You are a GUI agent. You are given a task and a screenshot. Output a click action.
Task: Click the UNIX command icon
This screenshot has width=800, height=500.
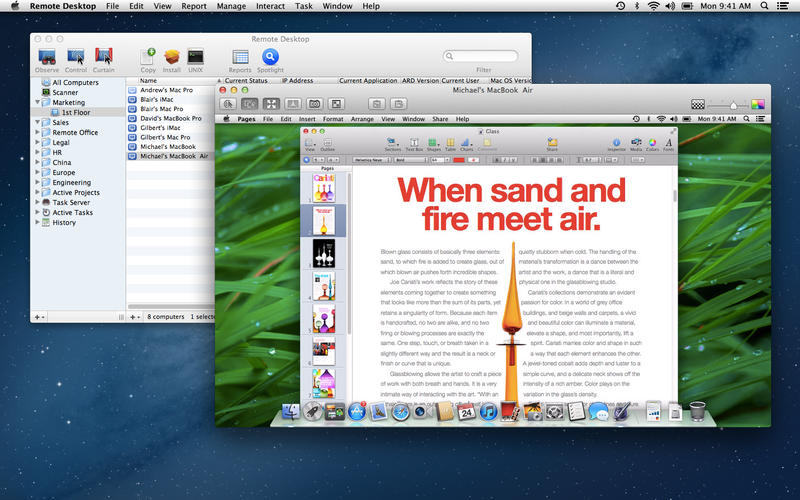pyautogui.click(x=196, y=57)
